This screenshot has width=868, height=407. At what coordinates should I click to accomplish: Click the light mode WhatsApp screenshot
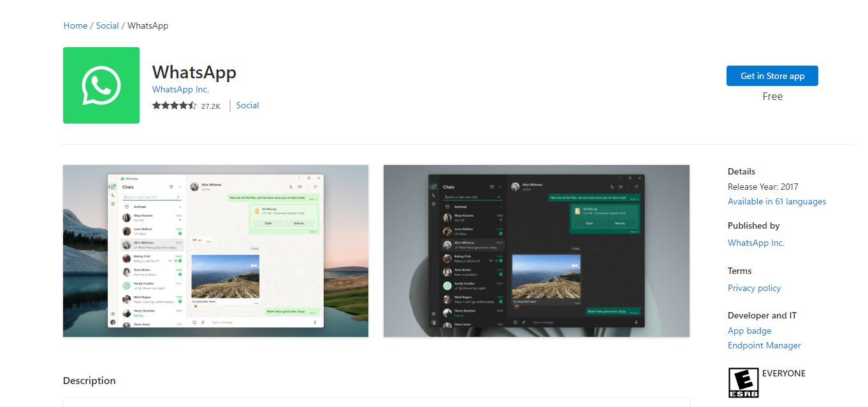[215, 250]
